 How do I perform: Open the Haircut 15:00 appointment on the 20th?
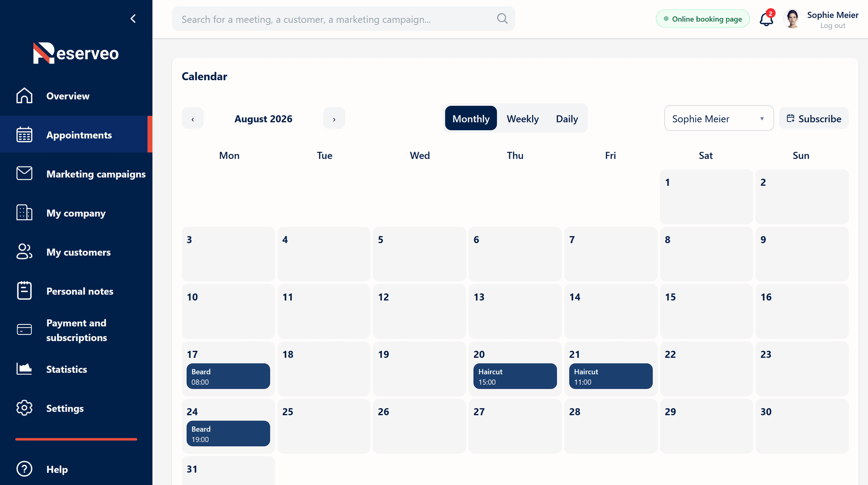[515, 376]
